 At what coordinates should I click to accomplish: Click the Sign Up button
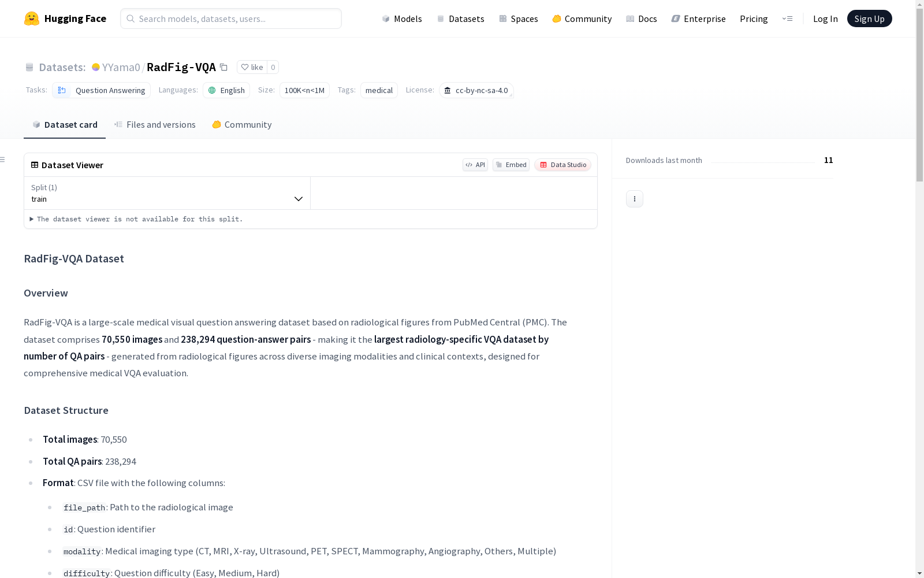pyautogui.click(x=870, y=18)
